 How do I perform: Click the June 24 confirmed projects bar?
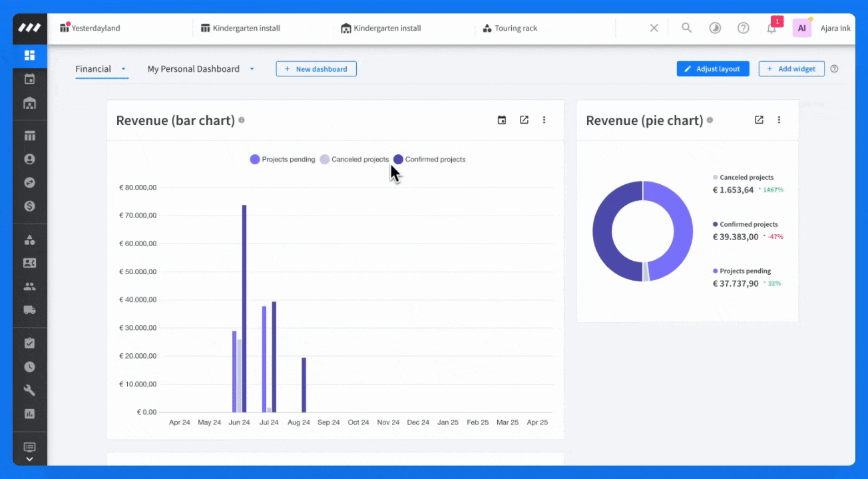point(244,309)
